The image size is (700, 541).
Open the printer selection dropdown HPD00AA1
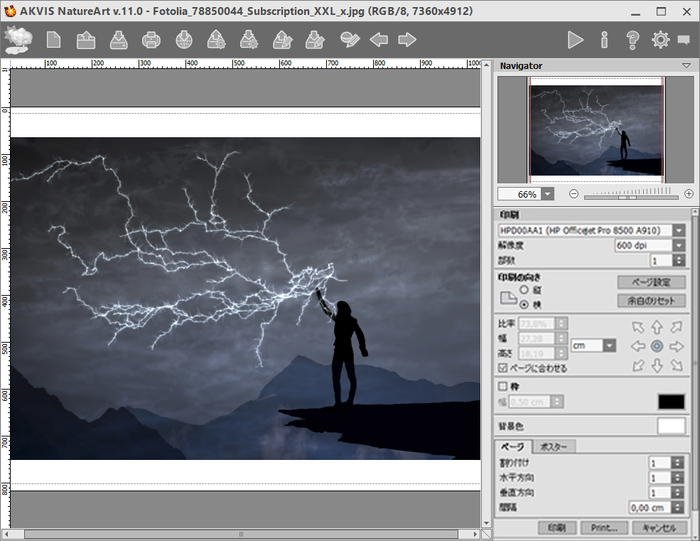coord(679,230)
